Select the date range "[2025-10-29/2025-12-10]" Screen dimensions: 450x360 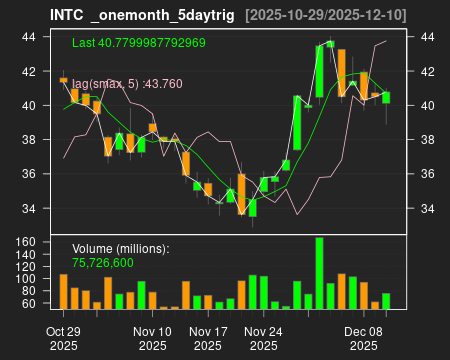pos(326,15)
